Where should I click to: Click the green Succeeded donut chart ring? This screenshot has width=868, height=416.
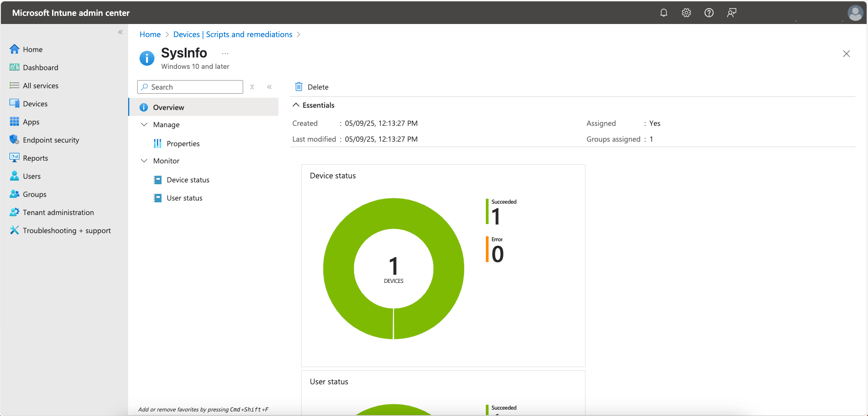(393, 213)
